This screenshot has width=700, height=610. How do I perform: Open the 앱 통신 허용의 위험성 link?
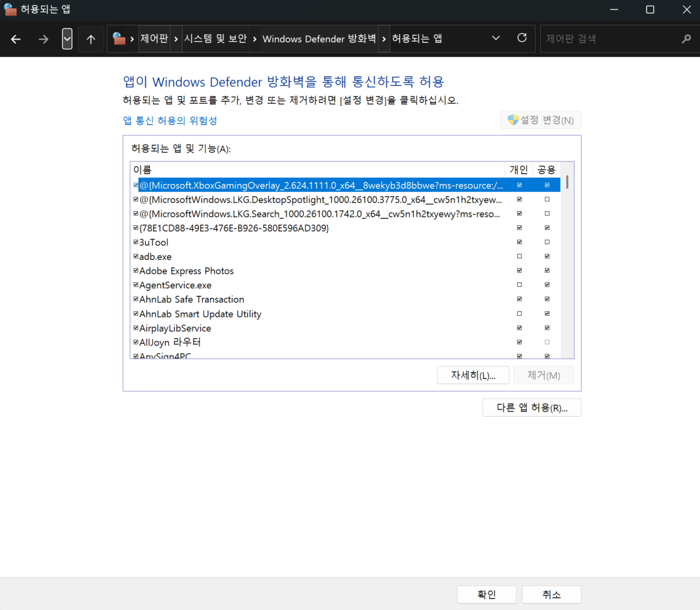click(x=170, y=120)
